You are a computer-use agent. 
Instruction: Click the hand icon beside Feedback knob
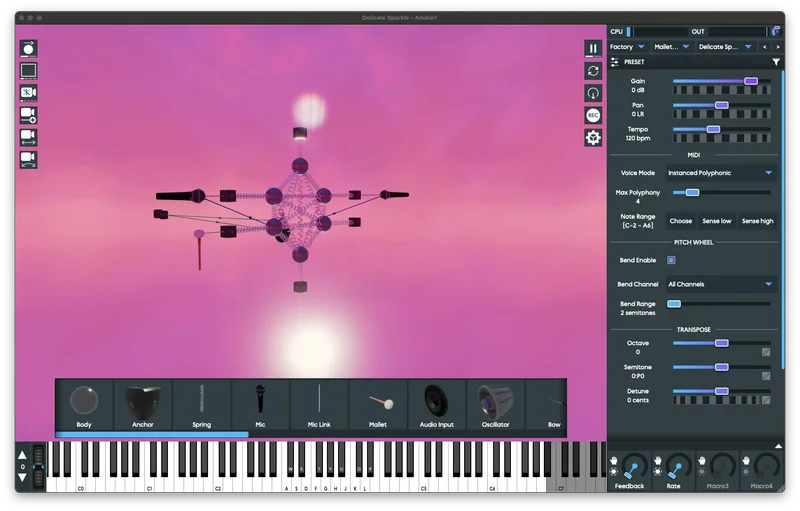pyautogui.click(x=614, y=461)
